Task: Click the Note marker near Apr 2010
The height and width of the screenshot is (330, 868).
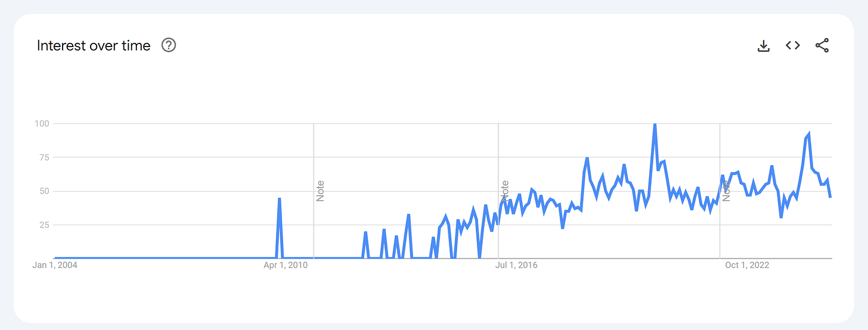Action: pyautogui.click(x=320, y=191)
